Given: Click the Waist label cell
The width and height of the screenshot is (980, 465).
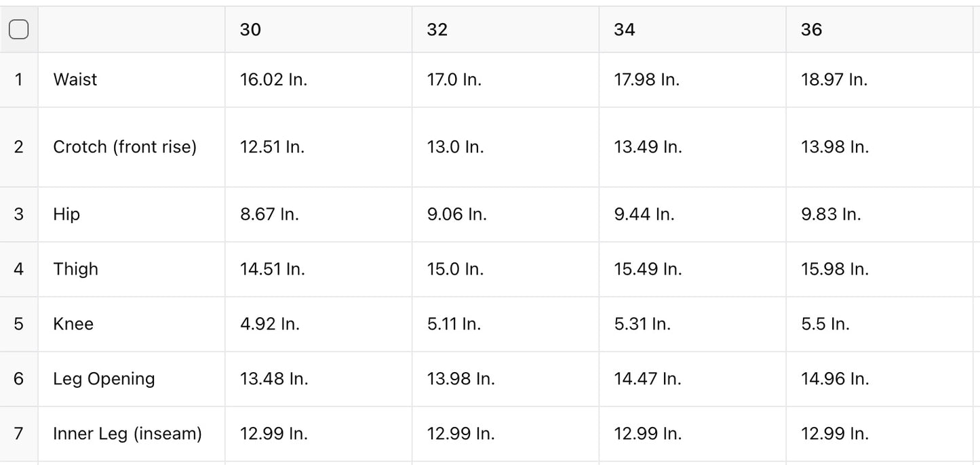Looking at the screenshot, I should [x=75, y=79].
